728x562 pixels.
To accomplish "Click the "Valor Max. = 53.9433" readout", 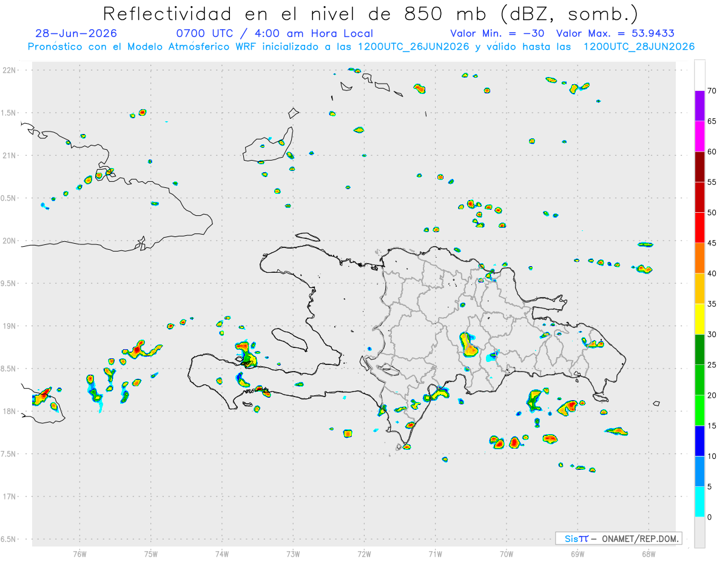I will tap(615, 33).
